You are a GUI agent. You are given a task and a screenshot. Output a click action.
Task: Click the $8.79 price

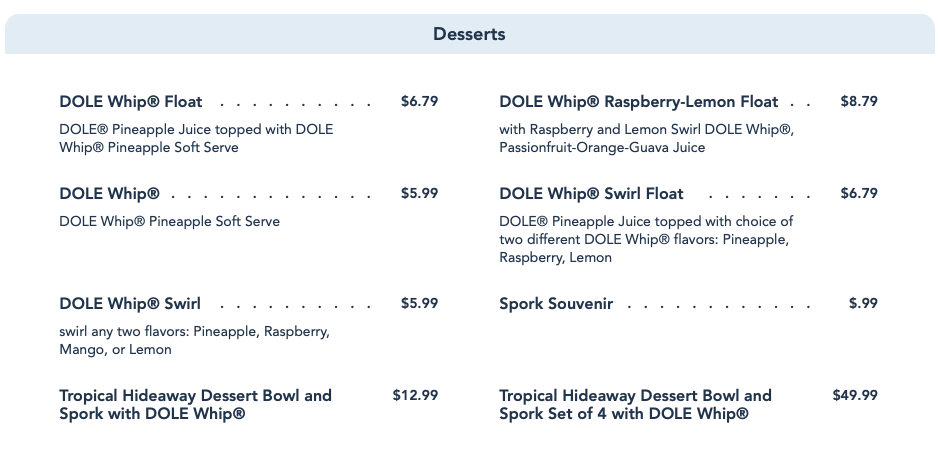(x=859, y=101)
